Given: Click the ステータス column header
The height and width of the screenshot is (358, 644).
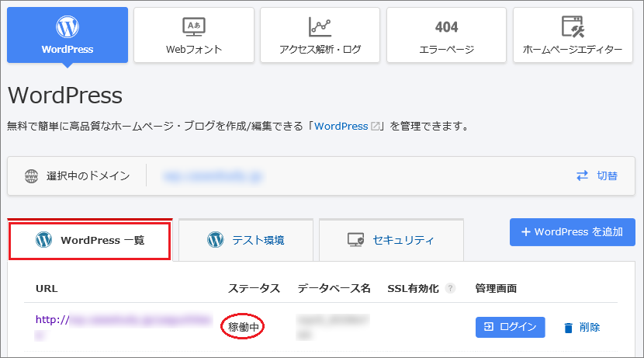Looking at the screenshot, I should tap(254, 289).
